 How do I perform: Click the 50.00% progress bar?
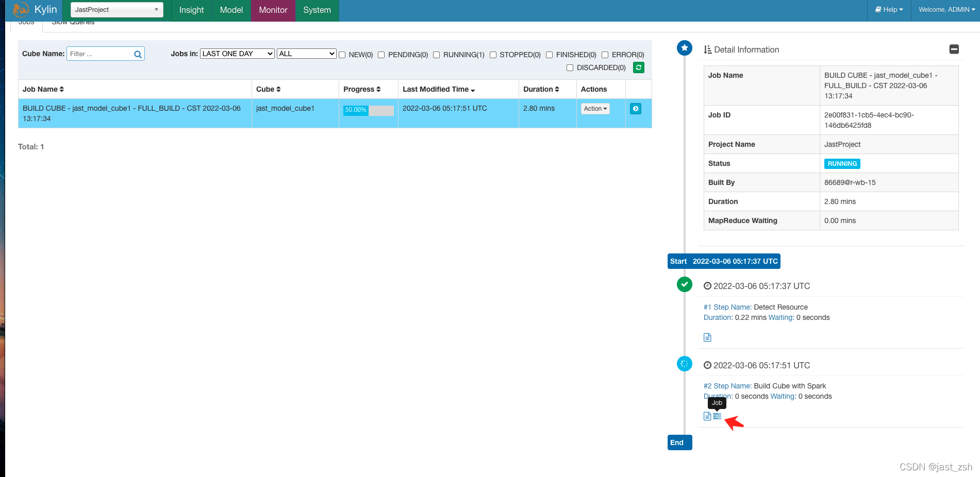pos(369,110)
